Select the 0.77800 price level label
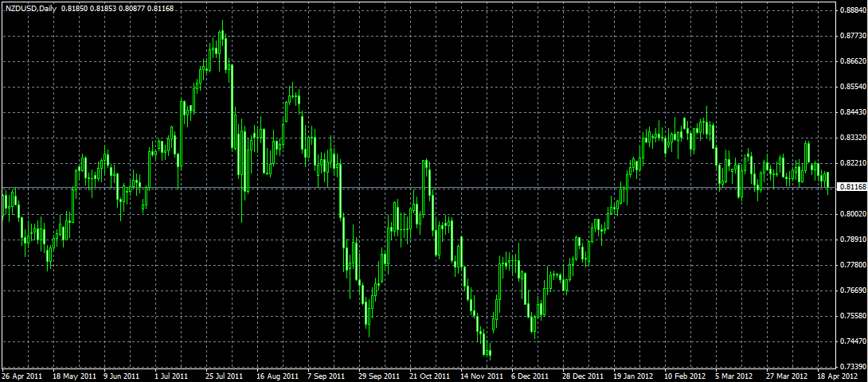This screenshot has width=868, height=382. click(852, 265)
